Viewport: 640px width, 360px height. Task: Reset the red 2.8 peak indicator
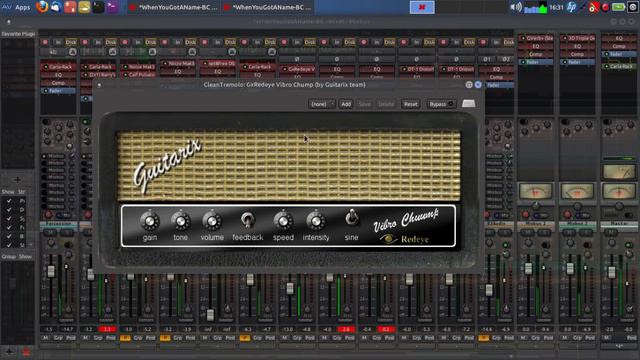coord(346,329)
